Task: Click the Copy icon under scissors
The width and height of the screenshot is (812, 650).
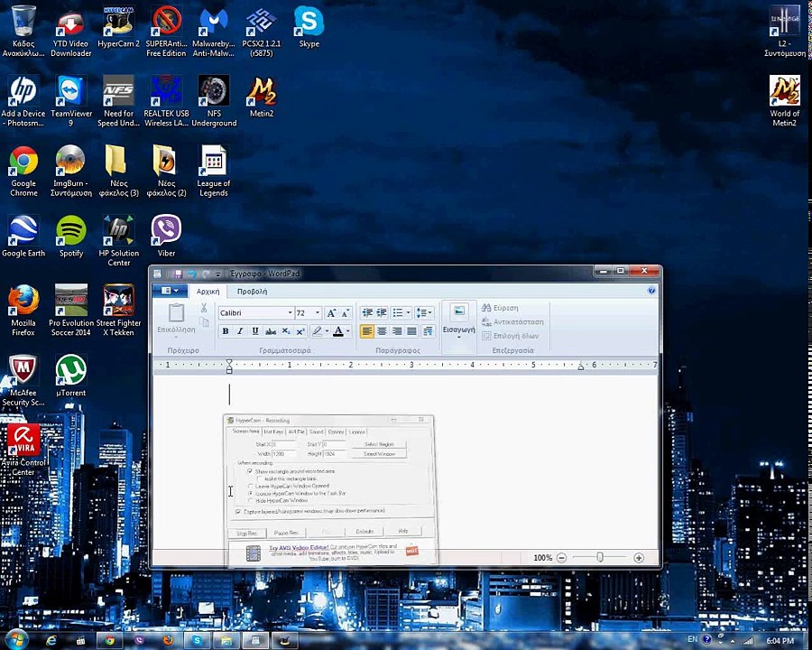Action: coord(204,322)
